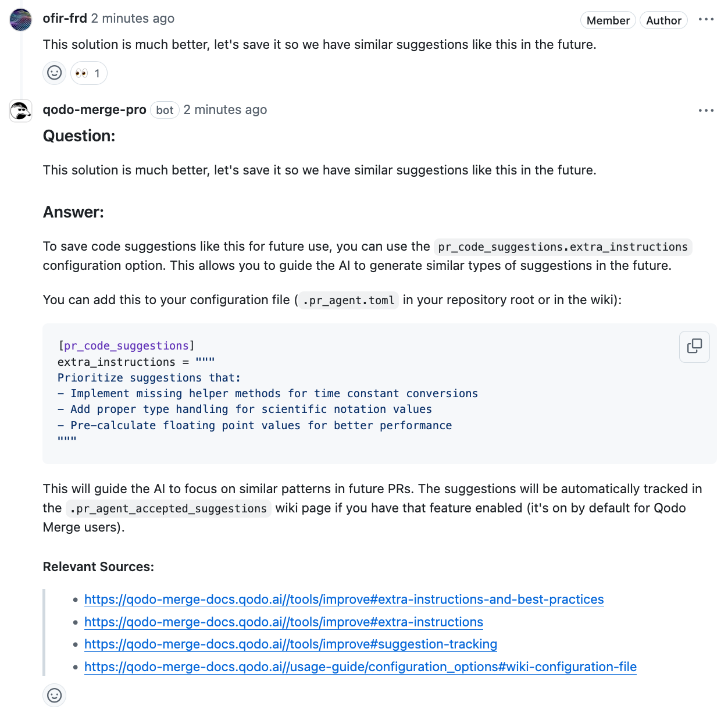This screenshot has width=728, height=720.
Task: Click ofir-frd's profile avatar
Action: [21, 20]
